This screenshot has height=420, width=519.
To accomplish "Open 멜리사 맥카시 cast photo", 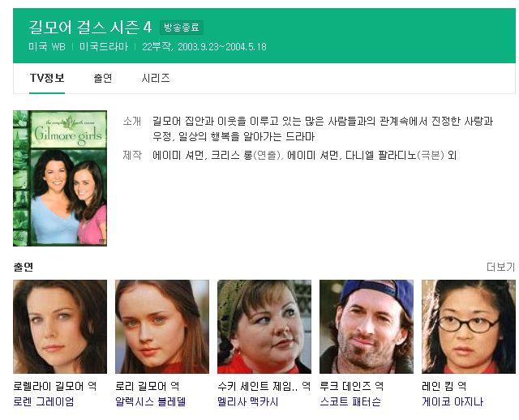I will pyautogui.click(x=264, y=327).
